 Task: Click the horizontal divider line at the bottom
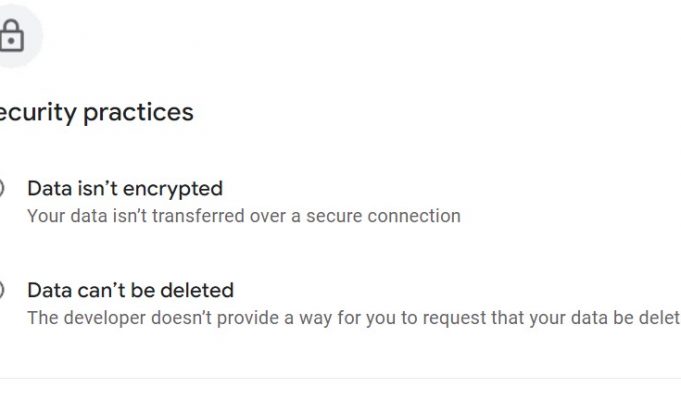[x=340, y=378]
